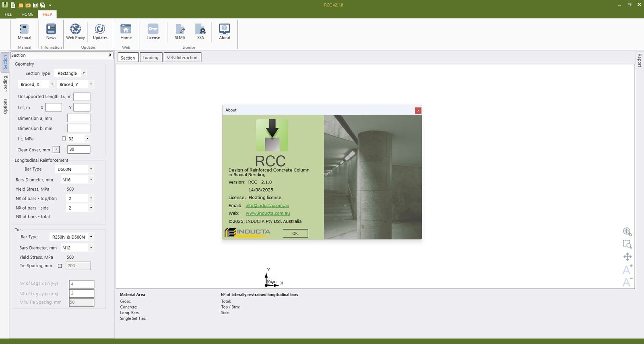Open the M-N Interaction tab
Image resolution: width=644 pixels, height=344 pixels.
pyautogui.click(x=182, y=58)
